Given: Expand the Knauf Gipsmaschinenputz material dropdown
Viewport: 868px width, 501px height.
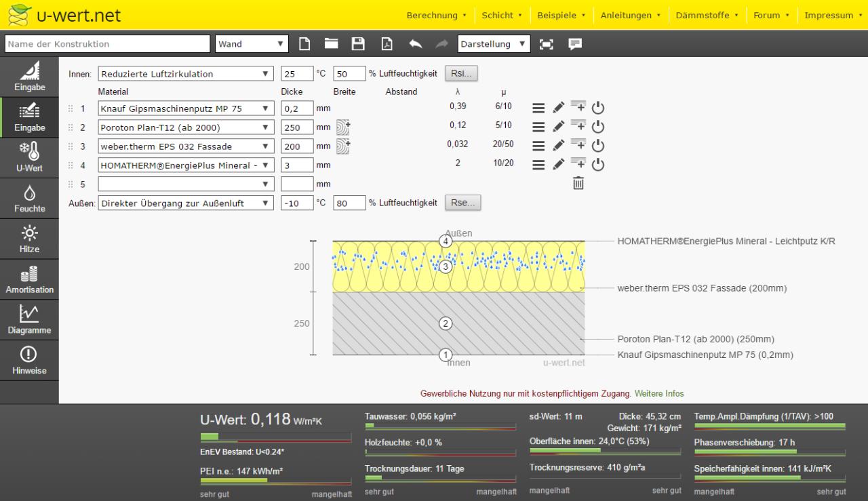Looking at the screenshot, I should click(186, 108).
